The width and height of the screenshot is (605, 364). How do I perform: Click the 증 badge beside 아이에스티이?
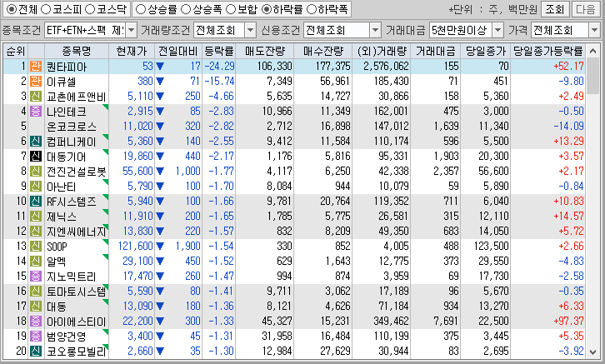(36, 321)
